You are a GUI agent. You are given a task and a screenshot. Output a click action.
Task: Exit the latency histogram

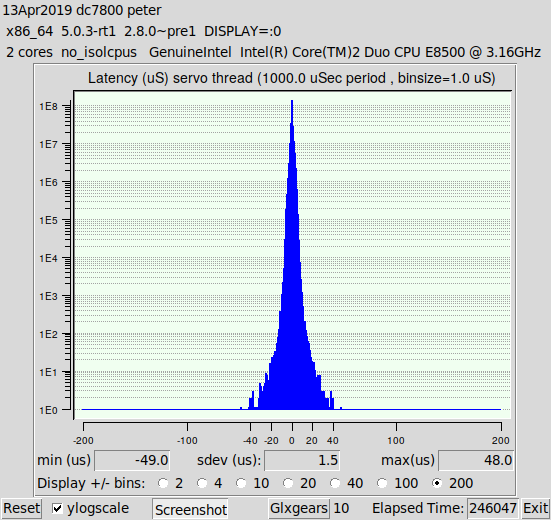[x=535, y=508]
